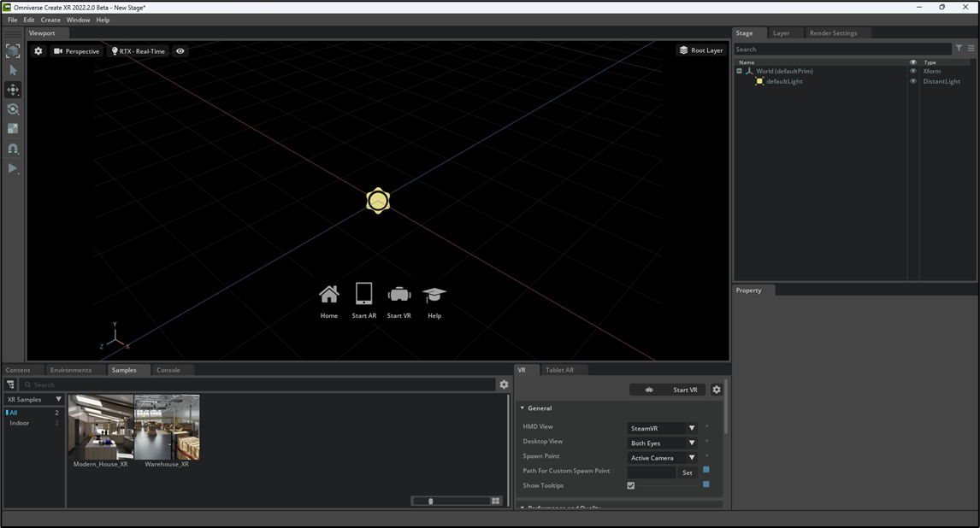The height and width of the screenshot is (528, 980).
Task: Select the selection mode tool in left toolbar
Action: click(13, 50)
